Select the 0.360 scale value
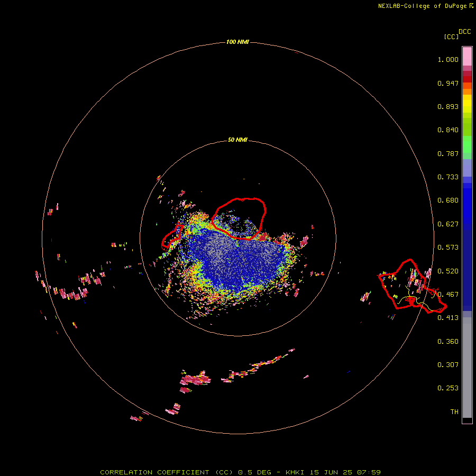 click(x=448, y=342)
